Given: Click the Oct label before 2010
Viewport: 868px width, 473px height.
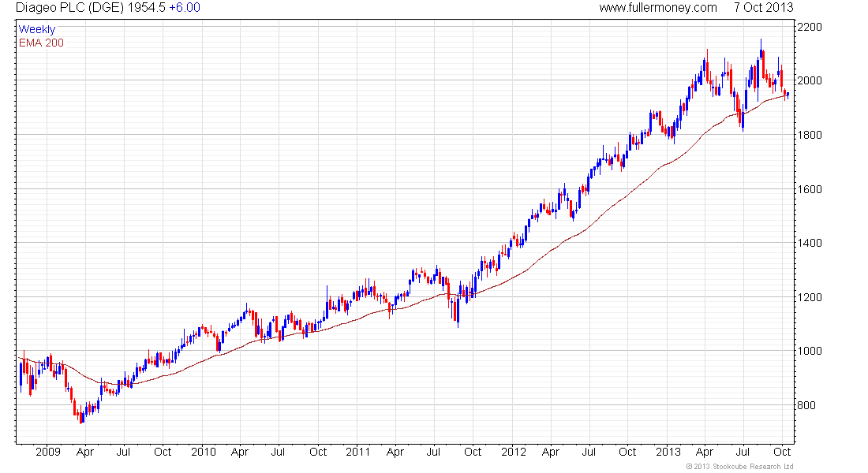Looking at the screenshot, I should (163, 452).
